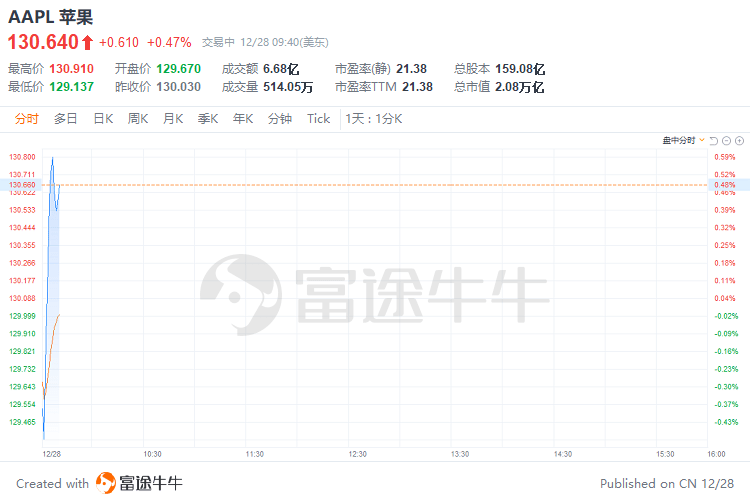Click the 开盘价 value 129.670
This screenshot has height=504, width=750.
click(x=178, y=69)
